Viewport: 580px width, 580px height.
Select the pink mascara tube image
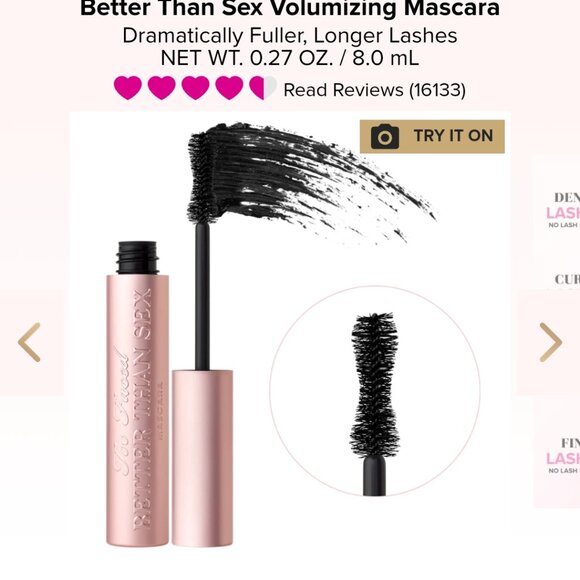point(138,394)
